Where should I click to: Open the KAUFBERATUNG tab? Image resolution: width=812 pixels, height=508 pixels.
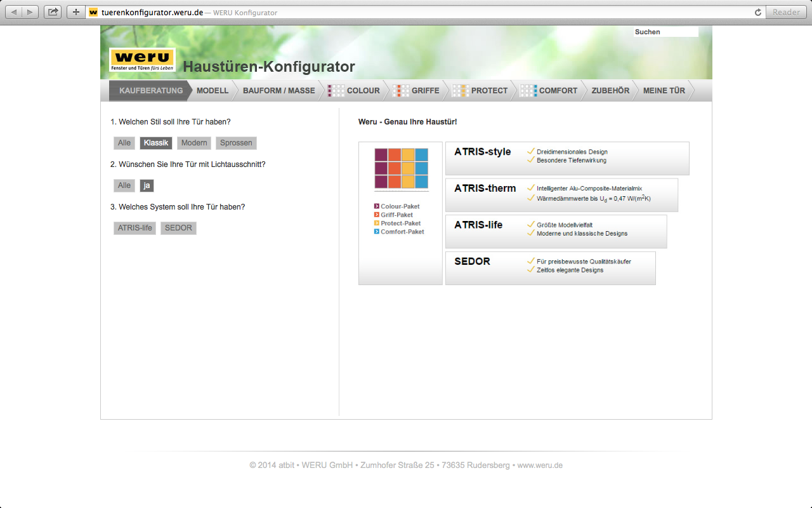point(151,91)
